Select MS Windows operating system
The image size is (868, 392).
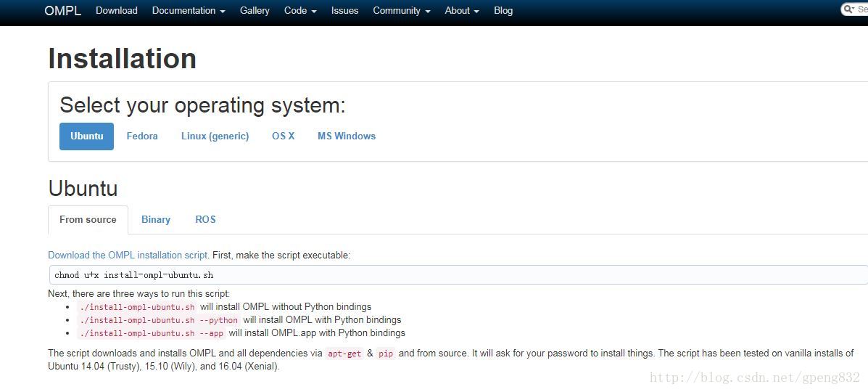pyautogui.click(x=347, y=136)
